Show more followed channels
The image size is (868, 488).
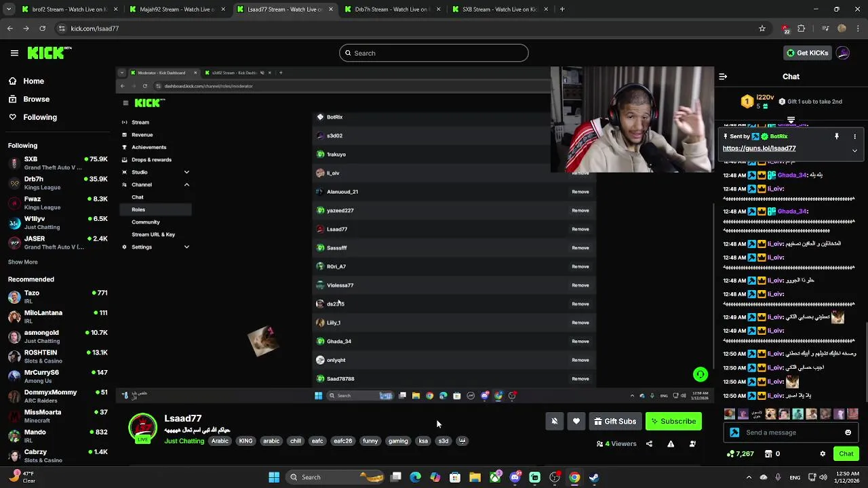click(x=23, y=262)
